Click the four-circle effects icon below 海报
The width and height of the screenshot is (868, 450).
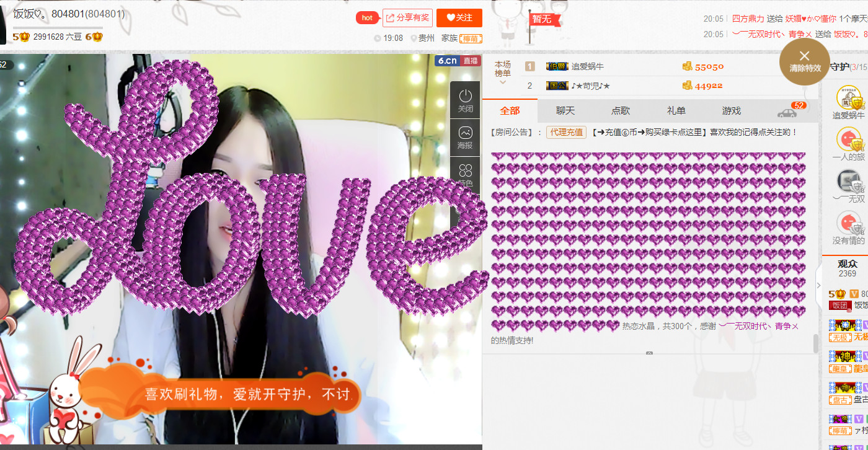(465, 170)
